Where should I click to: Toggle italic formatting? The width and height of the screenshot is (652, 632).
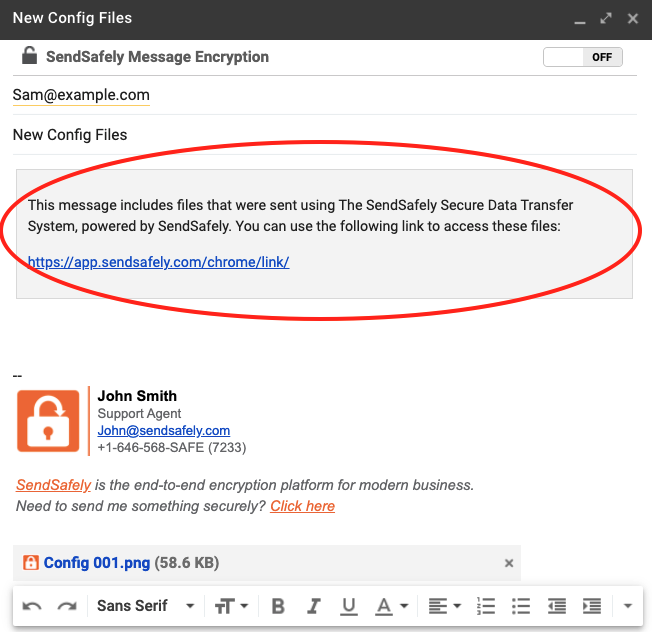314,606
